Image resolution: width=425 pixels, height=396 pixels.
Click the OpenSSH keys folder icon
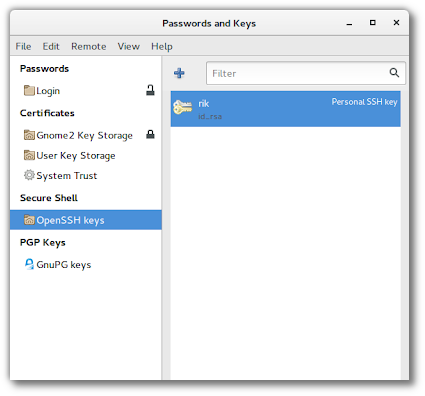click(x=29, y=220)
